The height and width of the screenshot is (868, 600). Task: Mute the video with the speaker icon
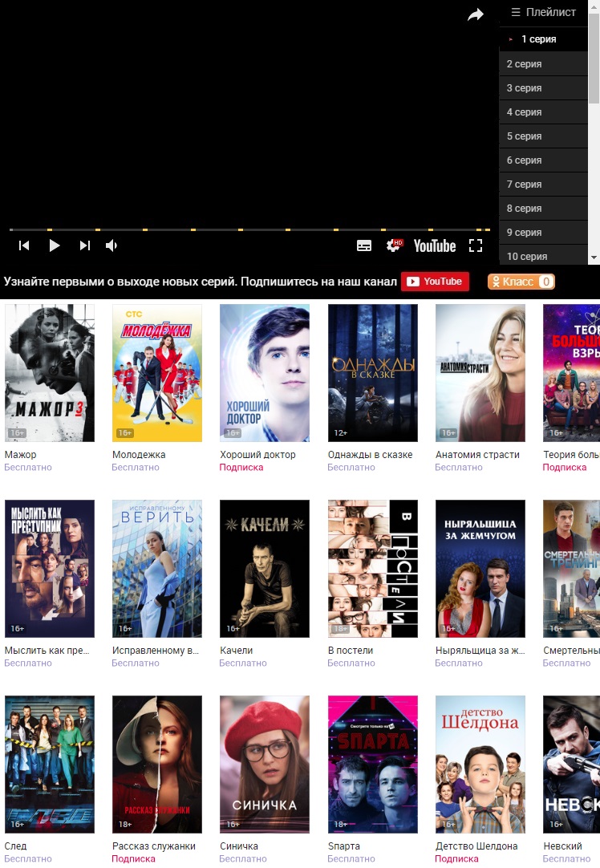[x=112, y=245]
